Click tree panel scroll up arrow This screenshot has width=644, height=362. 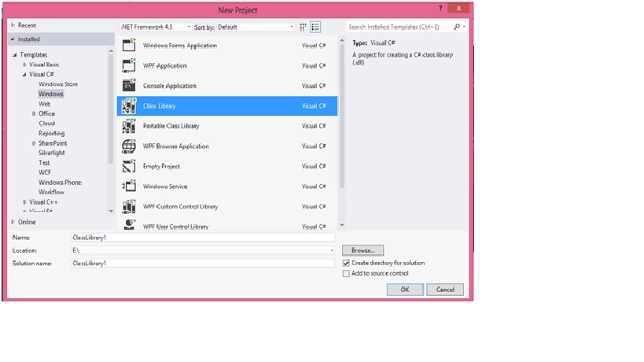click(x=111, y=50)
